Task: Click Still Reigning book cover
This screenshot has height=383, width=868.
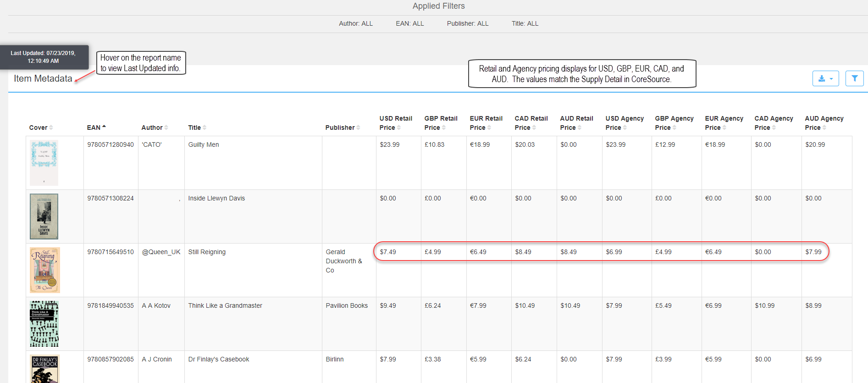Action: [x=45, y=270]
